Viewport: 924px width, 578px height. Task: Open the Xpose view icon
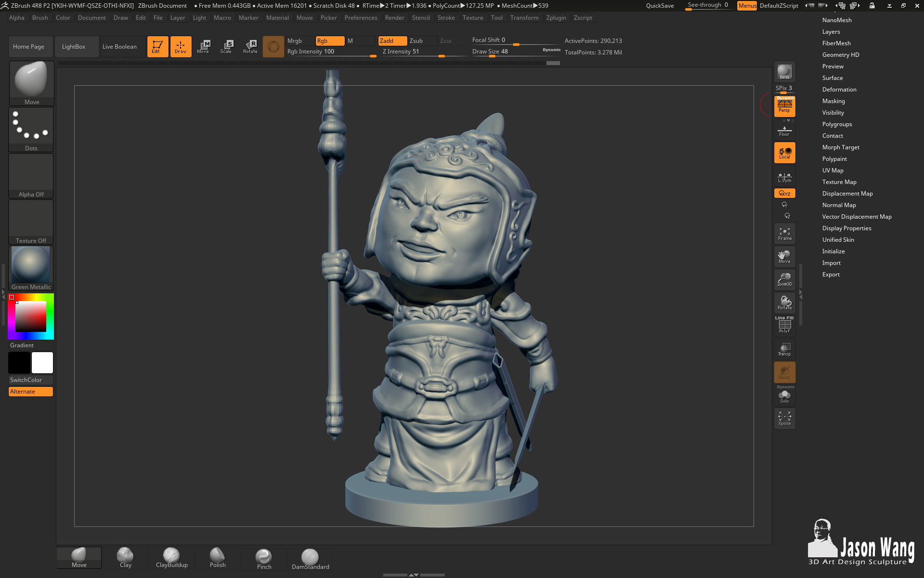[784, 418]
